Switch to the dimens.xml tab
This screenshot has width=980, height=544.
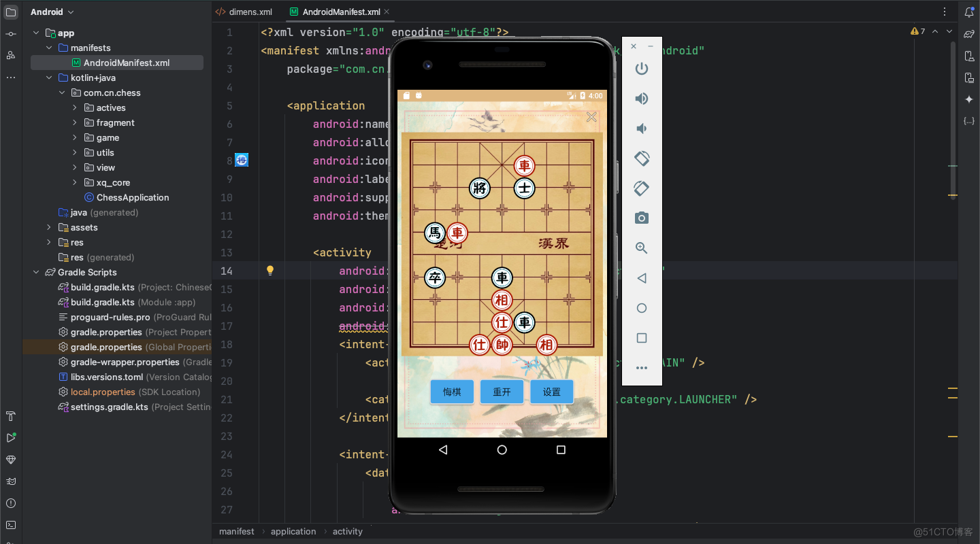pos(244,12)
